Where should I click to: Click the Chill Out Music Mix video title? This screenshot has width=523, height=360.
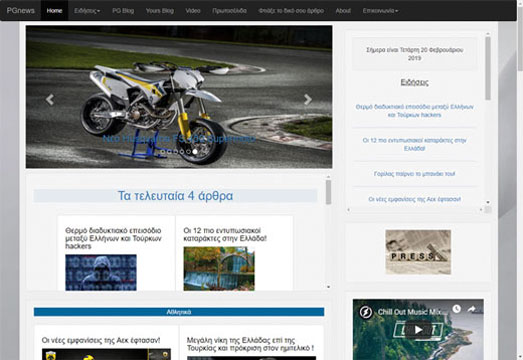pos(411,312)
